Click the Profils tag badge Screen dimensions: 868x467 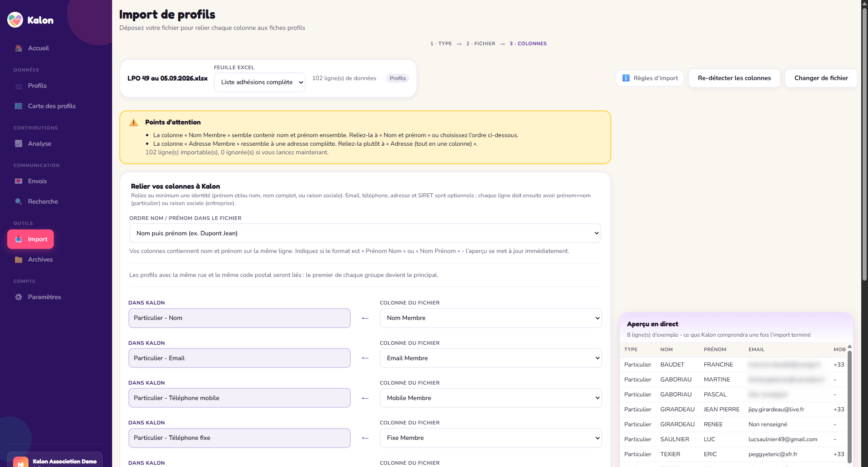click(x=398, y=79)
